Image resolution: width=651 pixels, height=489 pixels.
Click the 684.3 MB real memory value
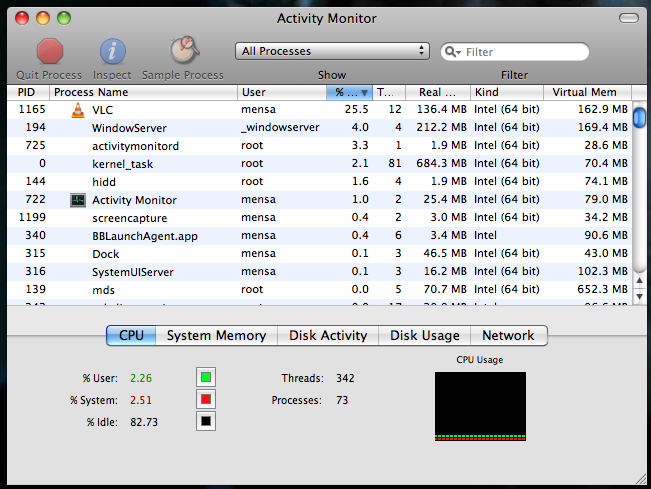441,163
